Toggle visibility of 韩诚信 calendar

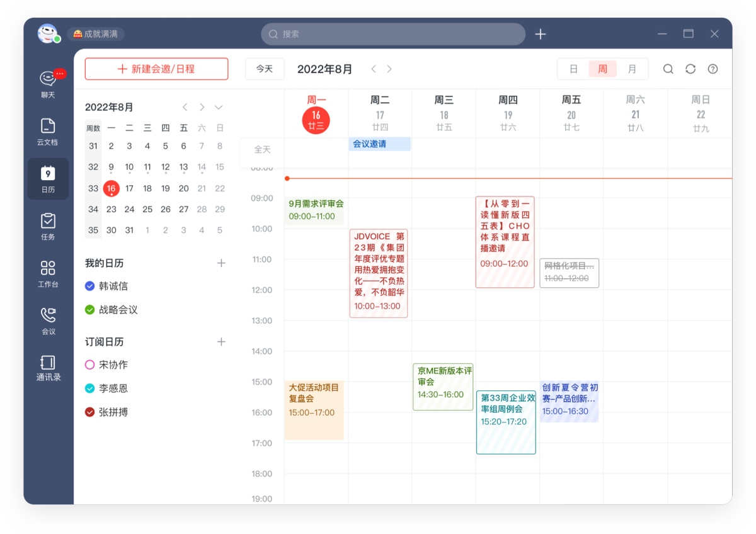pyautogui.click(x=89, y=286)
